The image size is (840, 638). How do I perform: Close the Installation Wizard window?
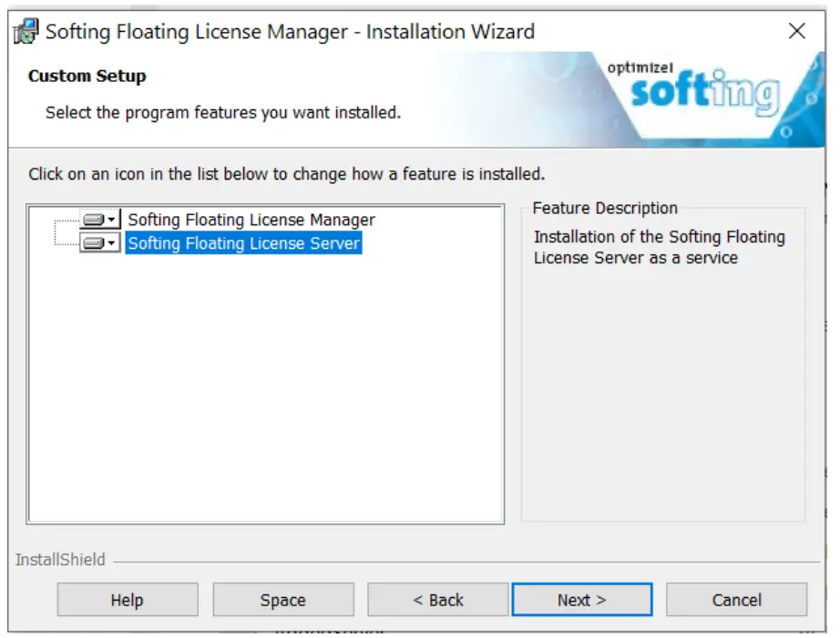point(797,31)
